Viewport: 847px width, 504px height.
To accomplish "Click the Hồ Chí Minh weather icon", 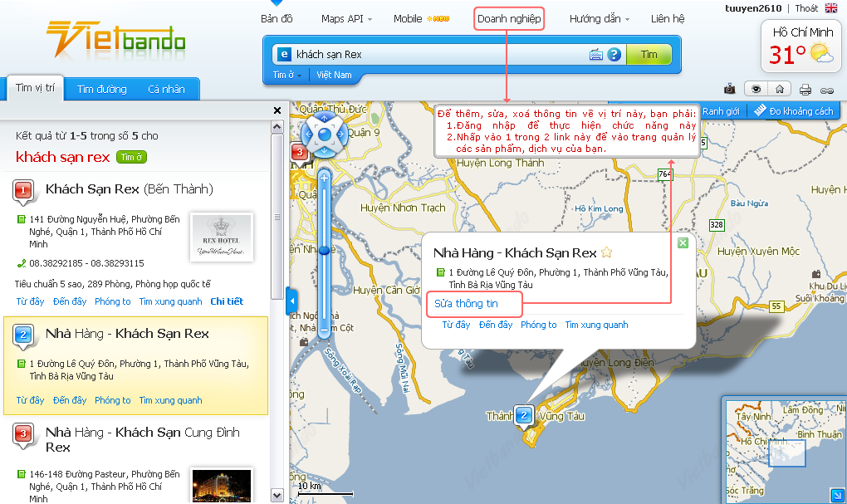I will point(822,54).
